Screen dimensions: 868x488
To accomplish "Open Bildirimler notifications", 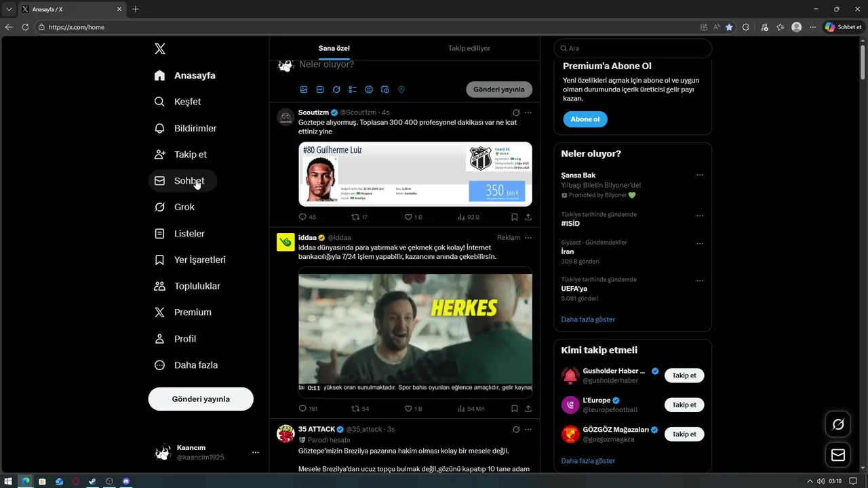I will tap(185, 128).
